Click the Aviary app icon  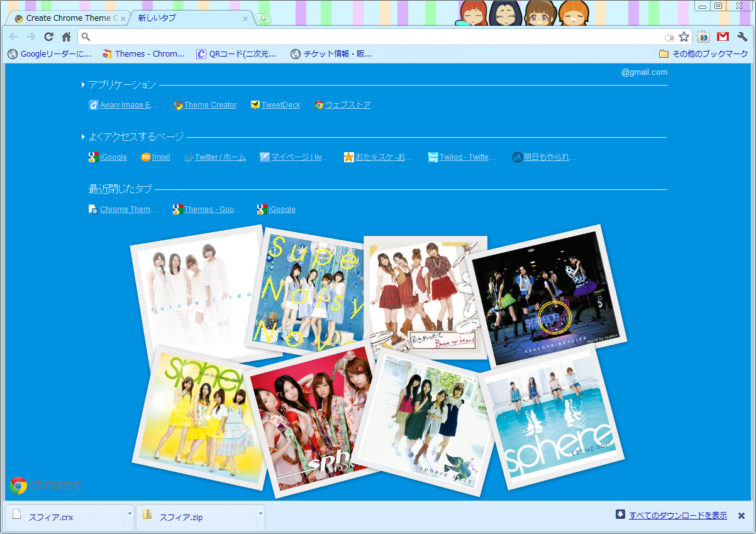(x=94, y=105)
